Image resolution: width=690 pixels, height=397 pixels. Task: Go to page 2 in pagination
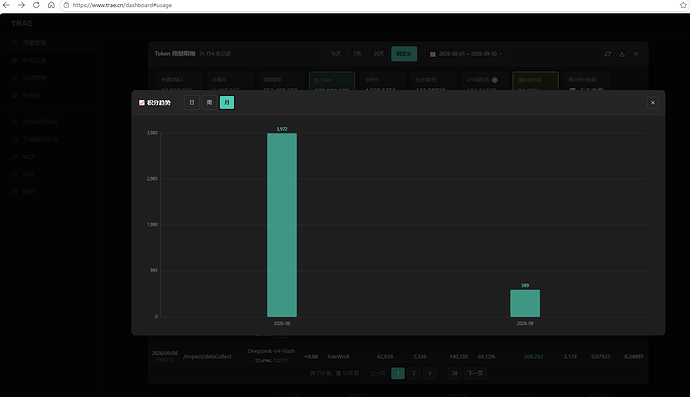(414, 373)
